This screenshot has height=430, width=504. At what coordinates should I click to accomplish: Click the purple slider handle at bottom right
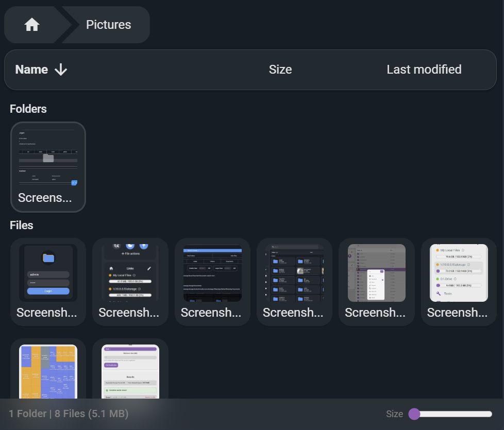coord(415,414)
